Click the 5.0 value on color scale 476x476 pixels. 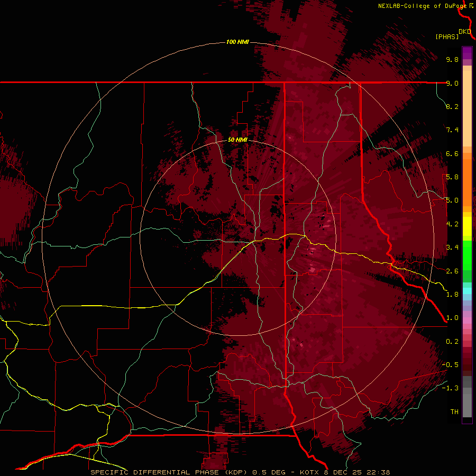452,200
